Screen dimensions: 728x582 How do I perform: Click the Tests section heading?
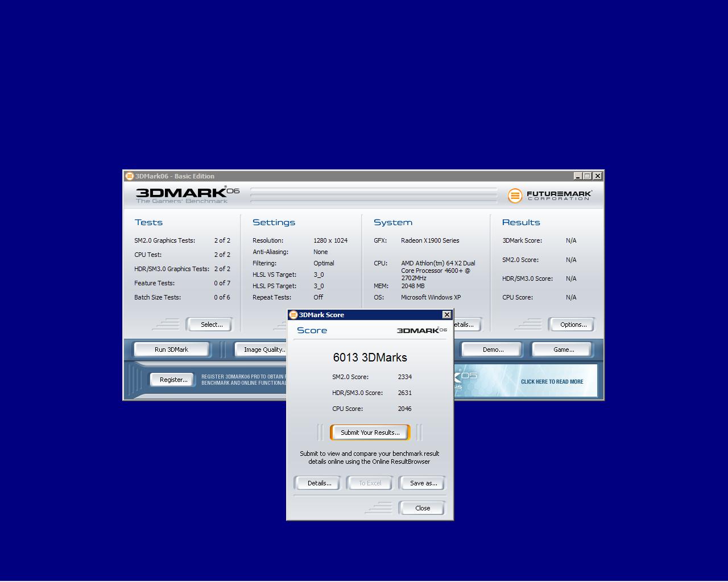click(x=148, y=222)
